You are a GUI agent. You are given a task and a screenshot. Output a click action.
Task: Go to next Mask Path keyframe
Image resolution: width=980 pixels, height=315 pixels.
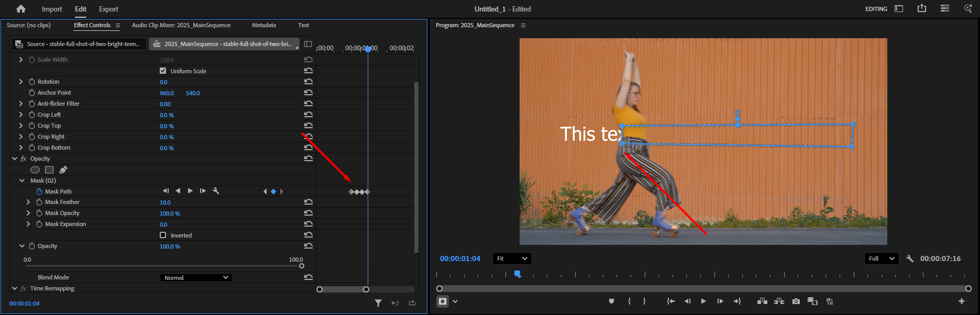click(282, 192)
